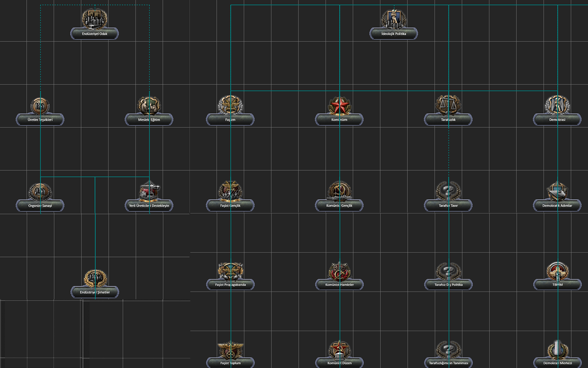Screen dimensions: 588x368
Task: Select the Faşist Toplum name plate
Action: 230,363
